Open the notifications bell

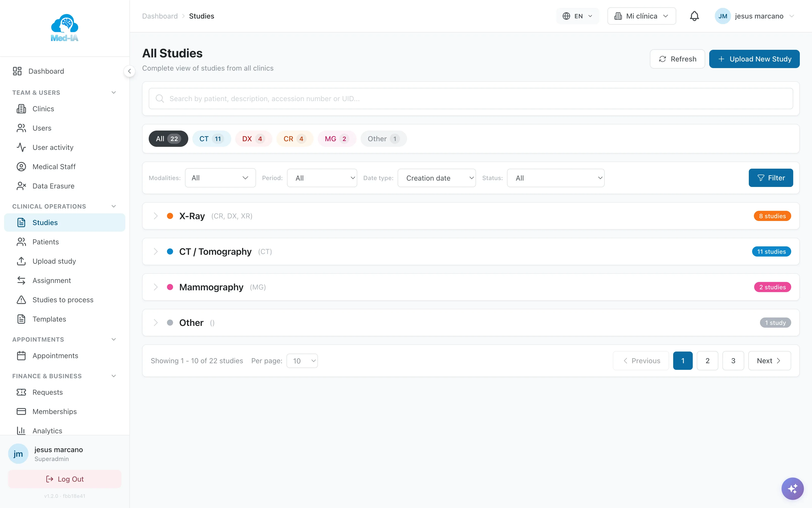[x=694, y=16]
